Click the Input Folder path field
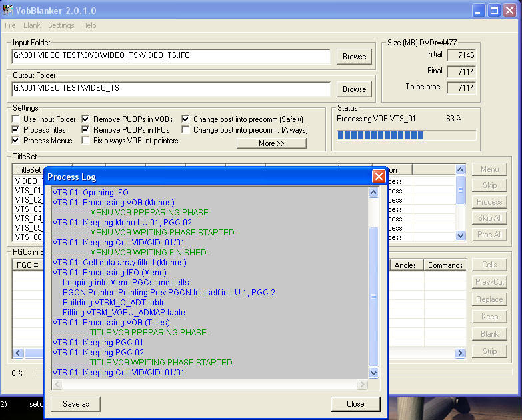 tap(171, 55)
